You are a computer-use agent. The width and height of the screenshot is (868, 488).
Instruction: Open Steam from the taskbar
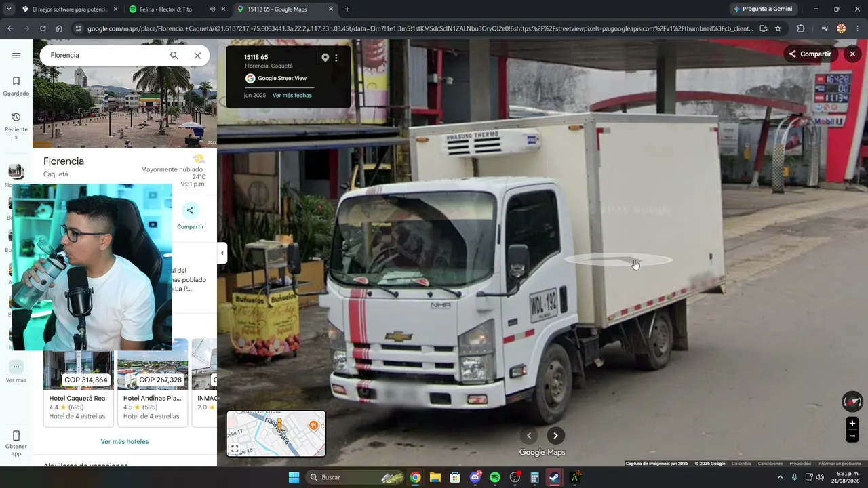pyautogui.click(x=555, y=477)
